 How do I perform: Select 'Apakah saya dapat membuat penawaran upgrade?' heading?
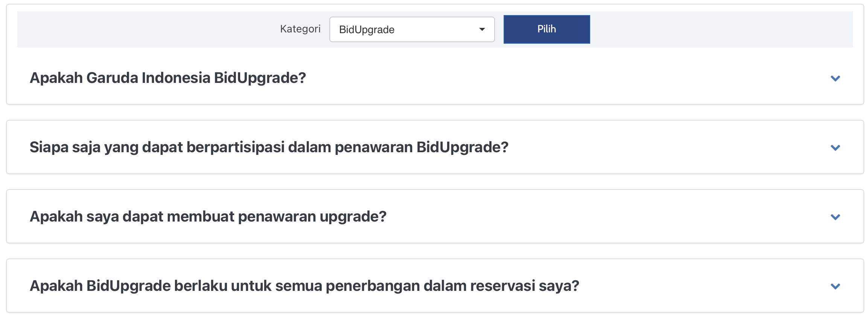point(208,217)
